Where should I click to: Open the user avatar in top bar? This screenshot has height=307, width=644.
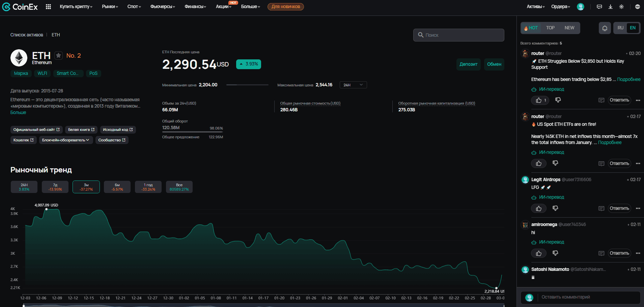point(580,7)
